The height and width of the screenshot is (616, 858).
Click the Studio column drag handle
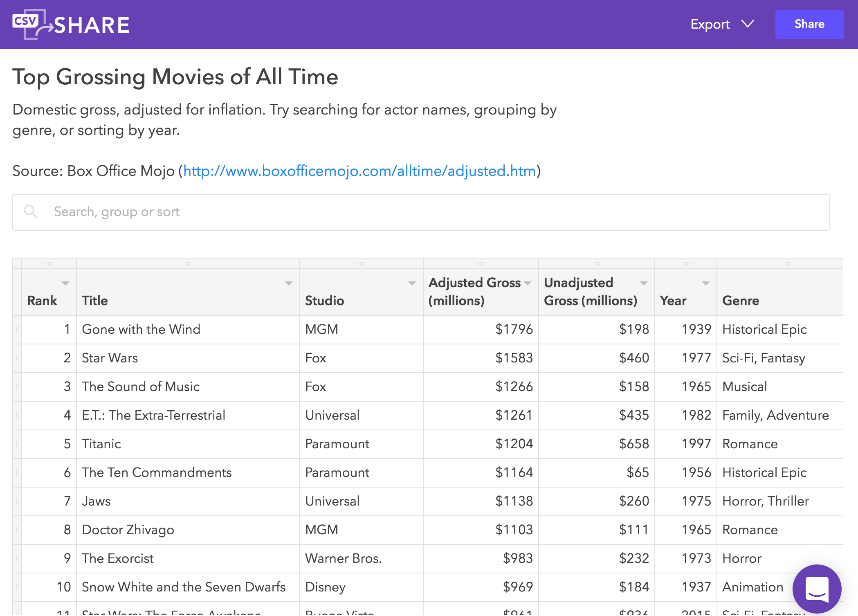pyautogui.click(x=362, y=264)
